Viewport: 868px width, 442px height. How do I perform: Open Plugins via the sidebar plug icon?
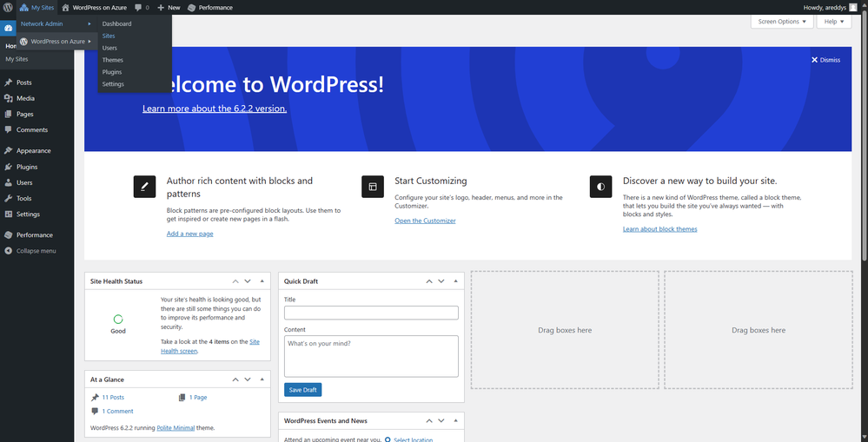click(x=8, y=167)
